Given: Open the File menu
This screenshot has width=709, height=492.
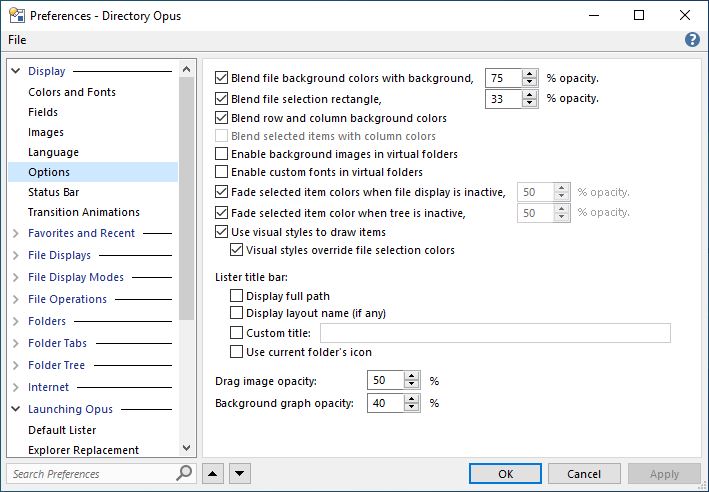Looking at the screenshot, I should point(17,40).
